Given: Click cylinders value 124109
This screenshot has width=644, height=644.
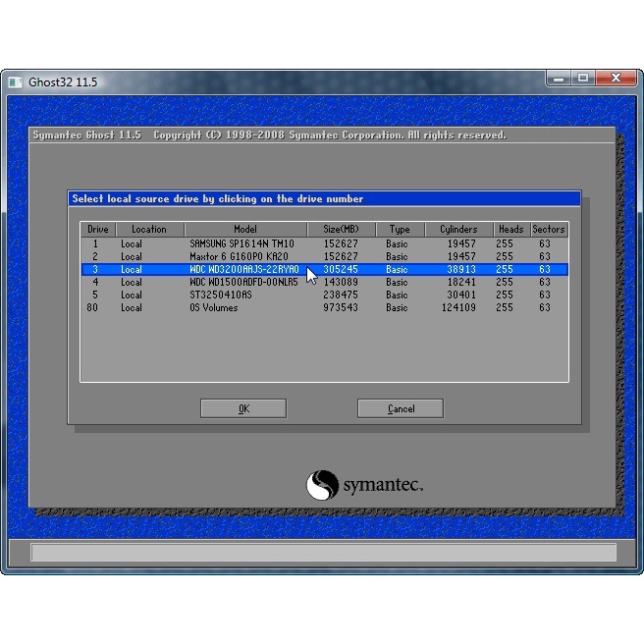Looking at the screenshot, I should point(458,307).
